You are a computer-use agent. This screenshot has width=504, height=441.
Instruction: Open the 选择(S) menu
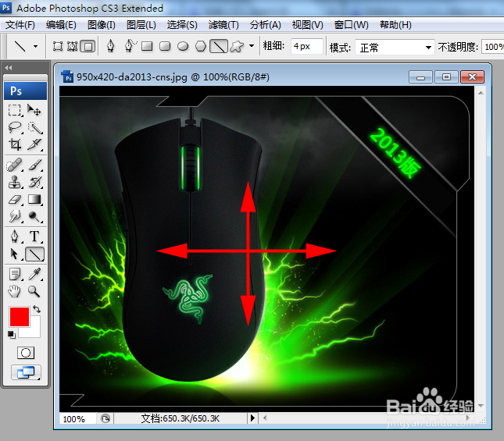click(182, 25)
